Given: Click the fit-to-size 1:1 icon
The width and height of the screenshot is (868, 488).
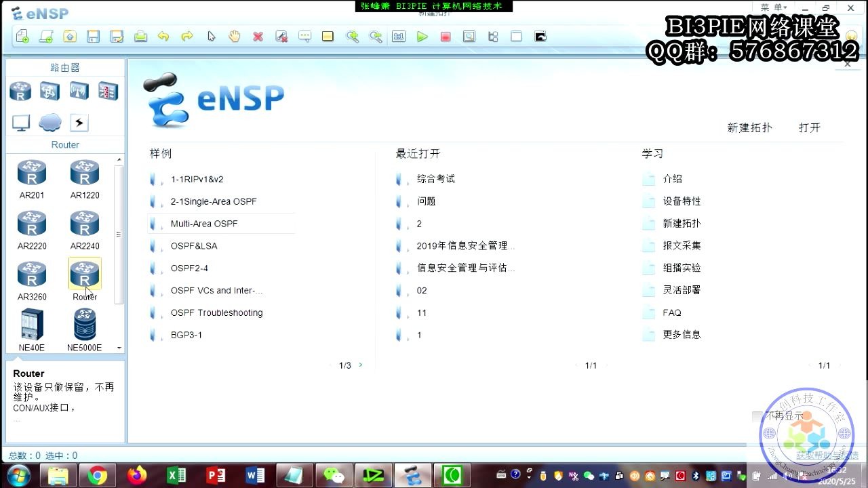Looking at the screenshot, I should pos(399,37).
